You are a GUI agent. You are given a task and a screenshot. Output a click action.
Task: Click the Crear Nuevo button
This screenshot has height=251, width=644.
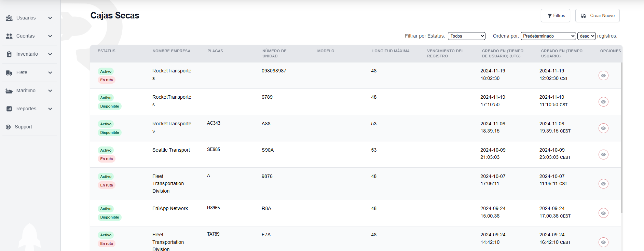tap(597, 16)
